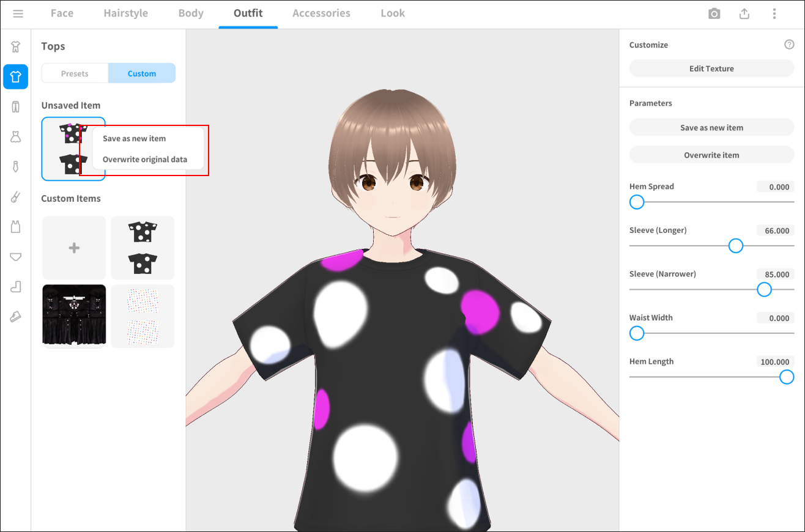
Task: Add a new custom item with the plus tile
Action: (x=74, y=248)
